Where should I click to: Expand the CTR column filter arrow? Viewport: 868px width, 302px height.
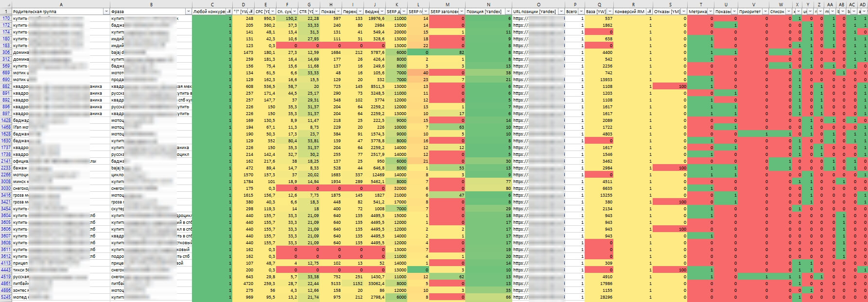coord(316,12)
